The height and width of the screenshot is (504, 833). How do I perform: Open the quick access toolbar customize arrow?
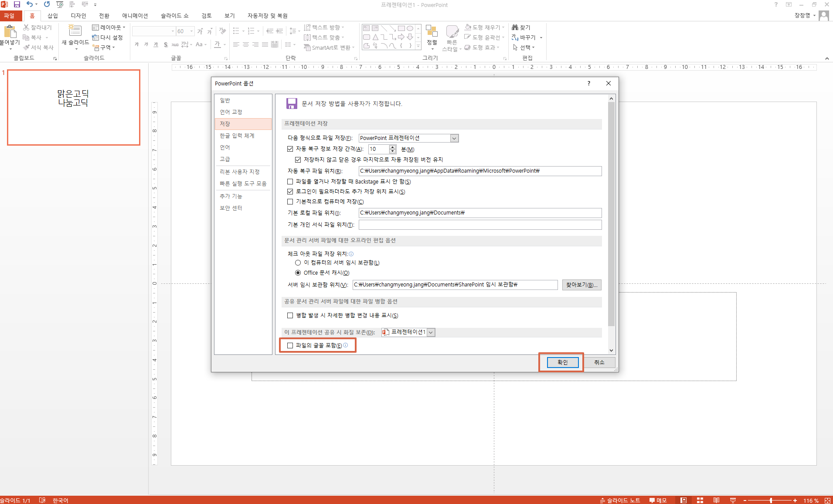point(95,4)
